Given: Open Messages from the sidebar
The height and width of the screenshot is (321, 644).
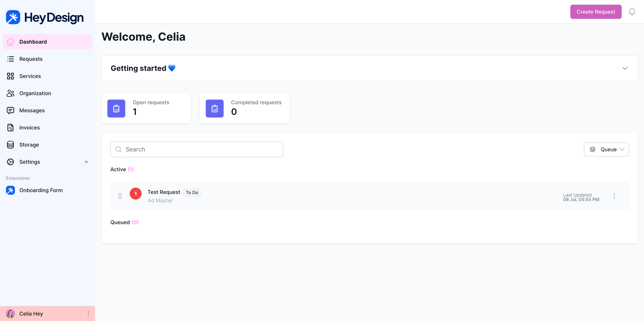Looking at the screenshot, I should (x=32, y=110).
